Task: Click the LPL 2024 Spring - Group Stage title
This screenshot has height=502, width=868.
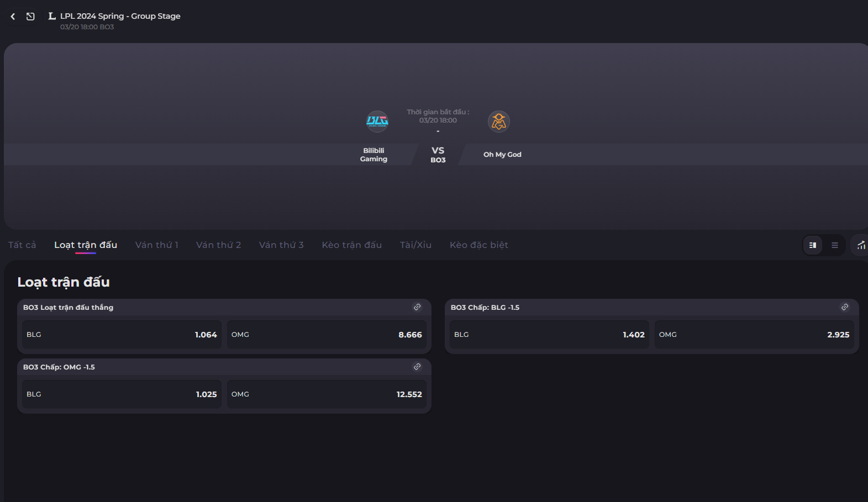Action: (x=120, y=16)
